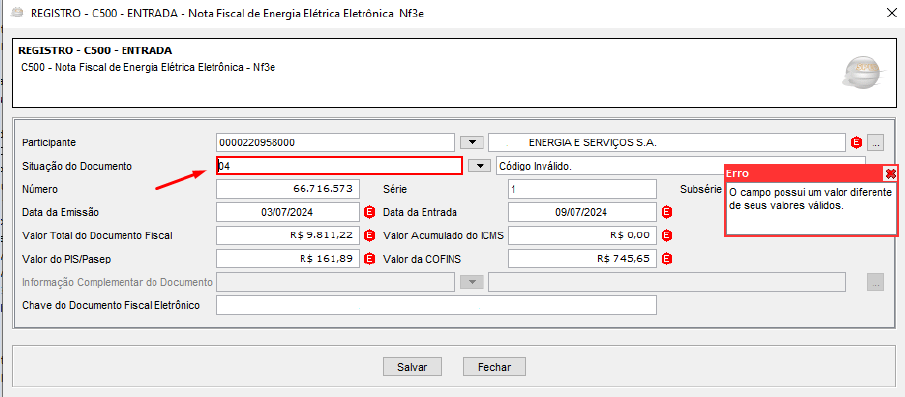Viewport: 905px width, 397px height.
Task: Click the Data da Emissão label
Action: pos(60,212)
